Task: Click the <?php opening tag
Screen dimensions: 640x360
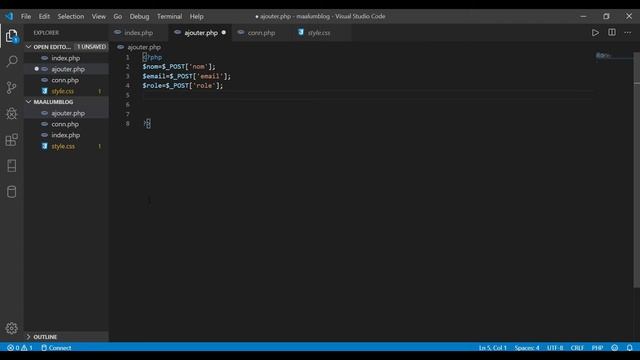Action: tap(152, 58)
